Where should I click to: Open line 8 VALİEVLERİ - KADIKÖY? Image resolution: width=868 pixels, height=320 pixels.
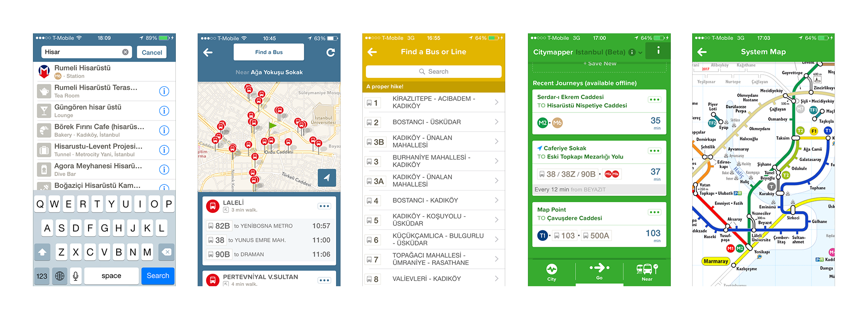tap(434, 278)
